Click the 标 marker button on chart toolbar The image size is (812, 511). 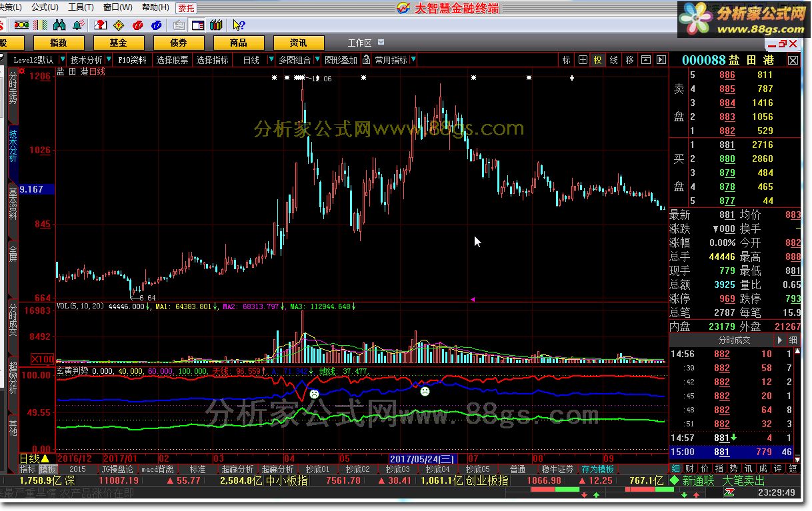[x=566, y=60]
